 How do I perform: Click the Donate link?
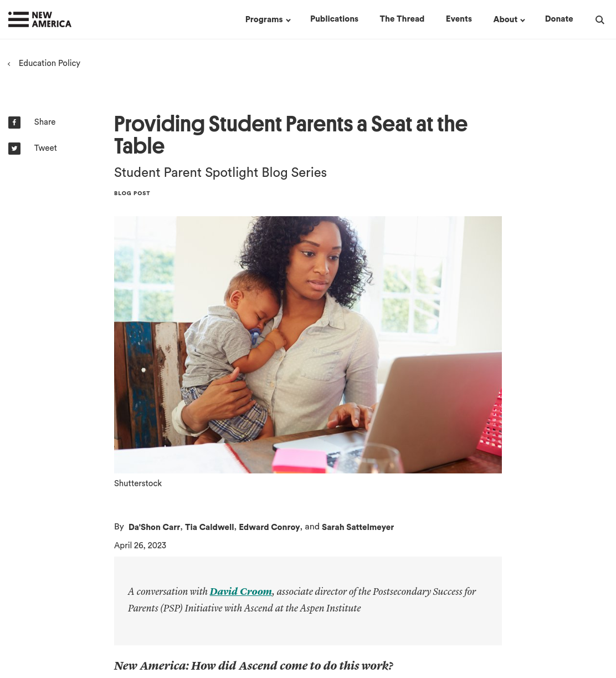559,19
